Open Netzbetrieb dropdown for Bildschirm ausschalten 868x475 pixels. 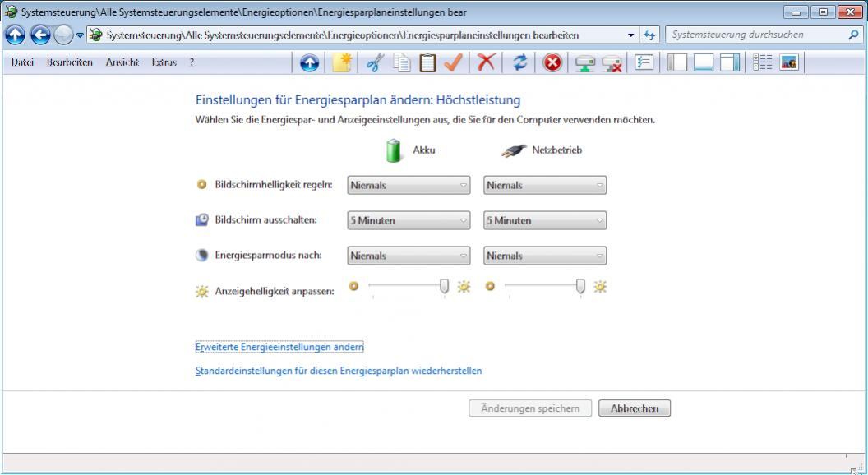click(x=545, y=220)
